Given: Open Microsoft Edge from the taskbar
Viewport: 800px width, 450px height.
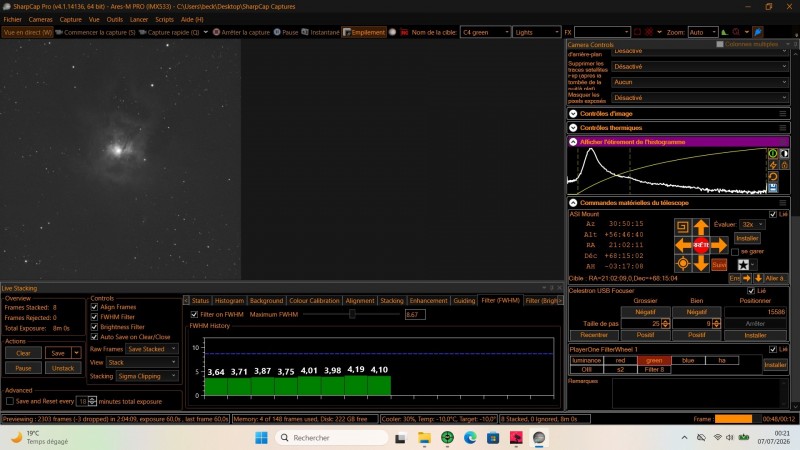Looking at the screenshot, I should 470,438.
